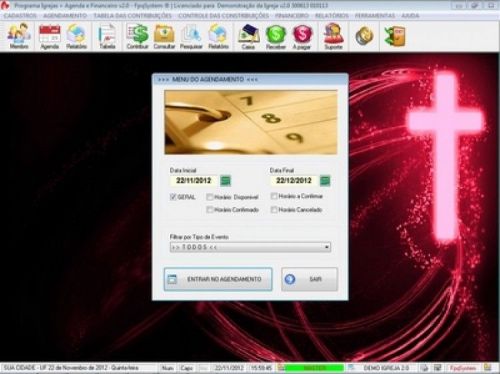This screenshot has width=500, height=374.
Task: Click the status bar clock time
Action: [261, 368]
